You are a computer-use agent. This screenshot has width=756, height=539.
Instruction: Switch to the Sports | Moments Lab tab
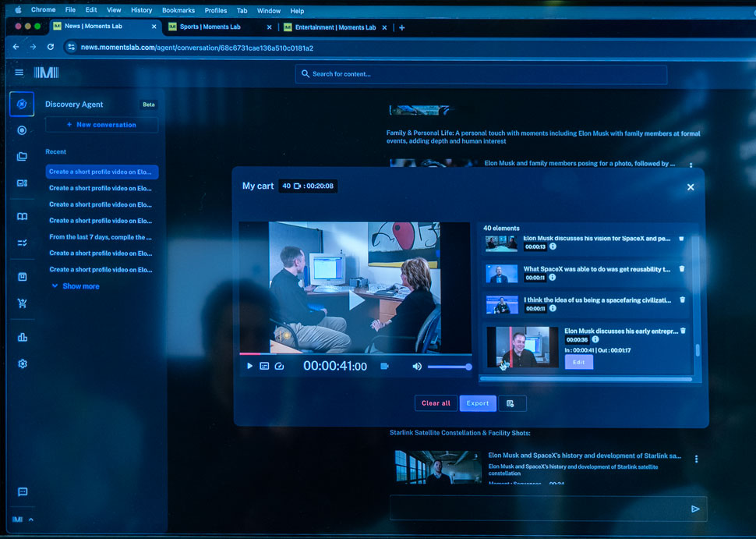pos(210,27)
